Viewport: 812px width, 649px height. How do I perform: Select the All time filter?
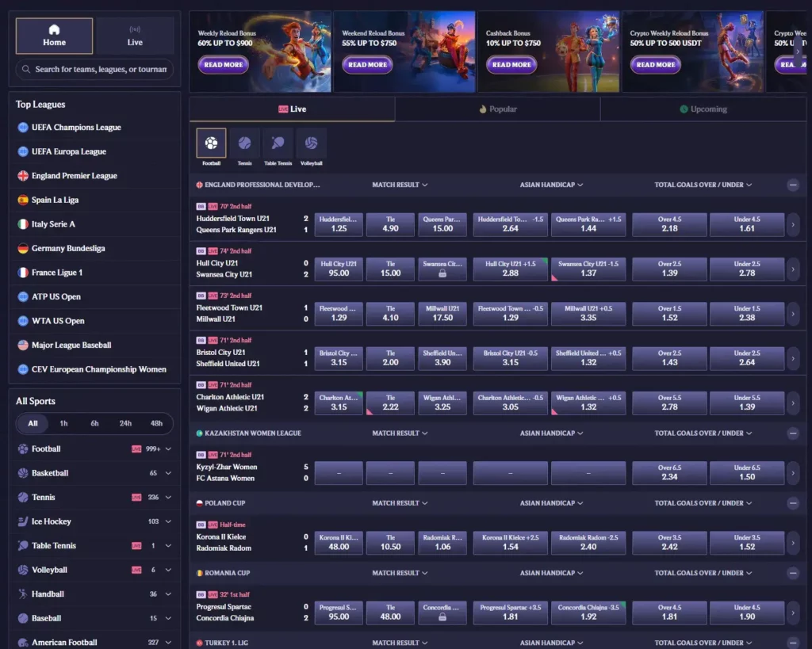33,423
